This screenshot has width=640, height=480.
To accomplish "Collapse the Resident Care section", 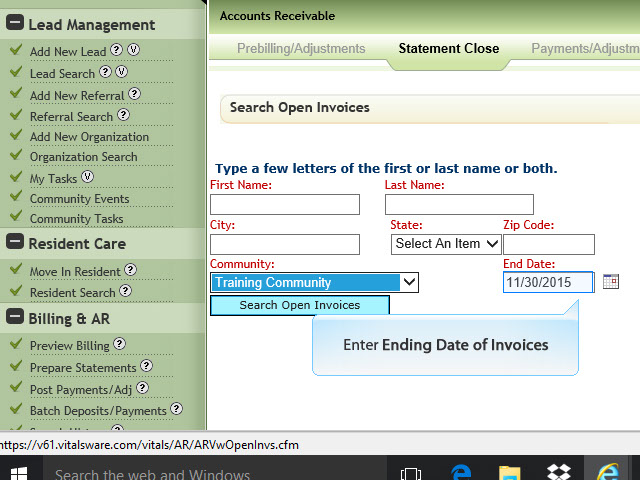I will pyautogui.click(x=15, y=243).
